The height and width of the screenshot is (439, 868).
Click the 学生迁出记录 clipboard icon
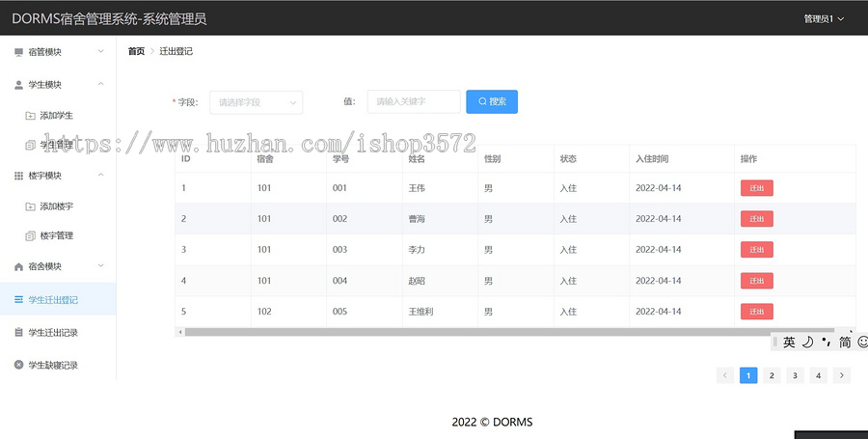pyautogui.click(x=19, y=332)
